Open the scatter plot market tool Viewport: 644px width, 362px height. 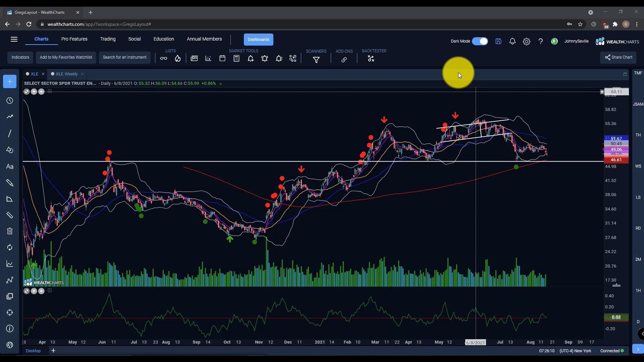208,58
